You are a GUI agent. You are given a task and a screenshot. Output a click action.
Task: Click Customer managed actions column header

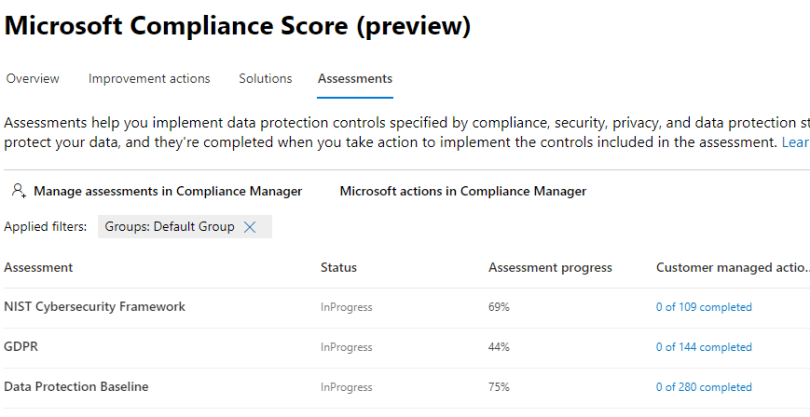click(730, 267)
